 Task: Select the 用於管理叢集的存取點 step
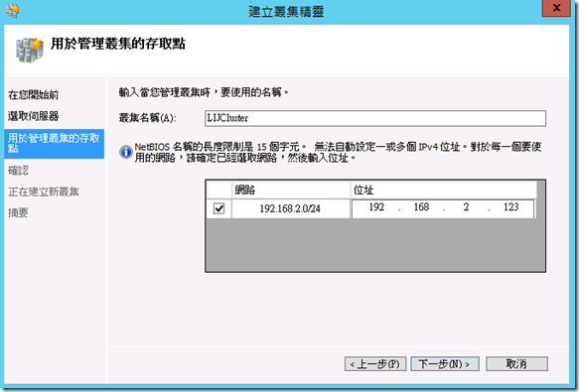click(x=54, y=144)
